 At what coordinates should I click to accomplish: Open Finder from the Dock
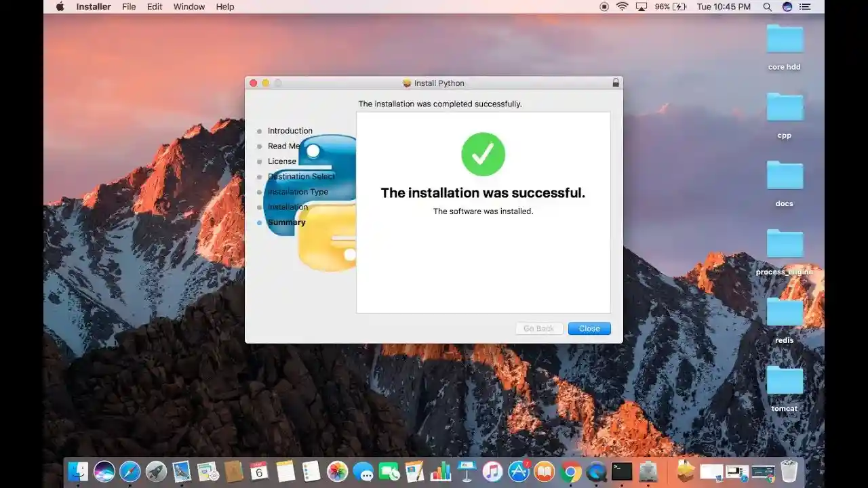pos(78,471)
